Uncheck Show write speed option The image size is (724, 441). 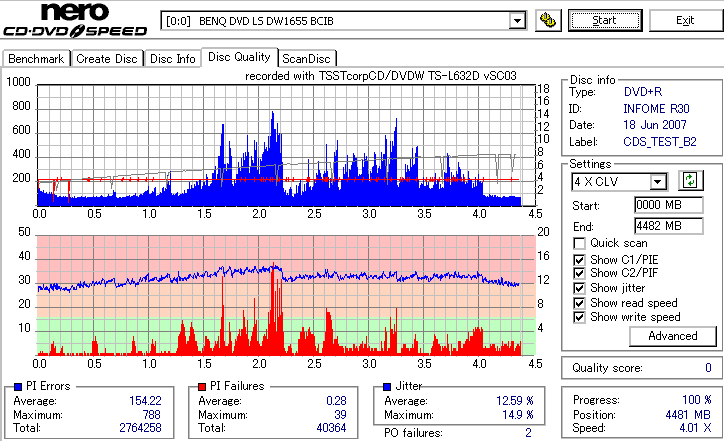[x=579, y=317]
